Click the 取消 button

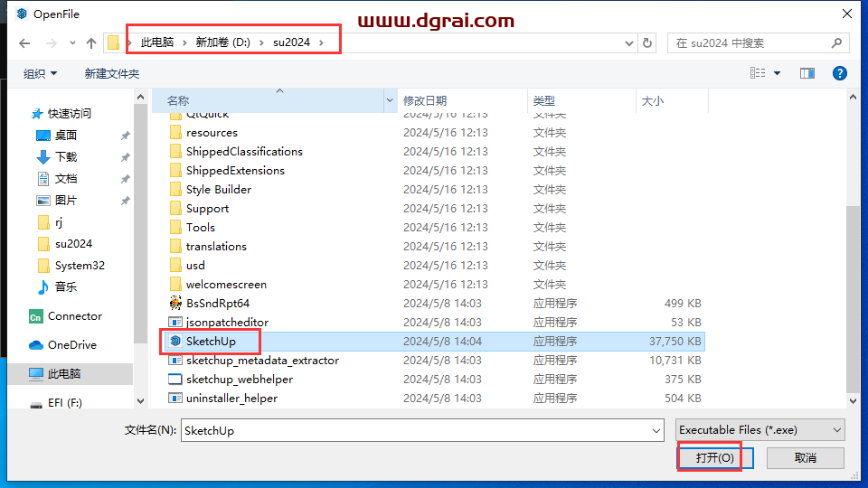805,457
